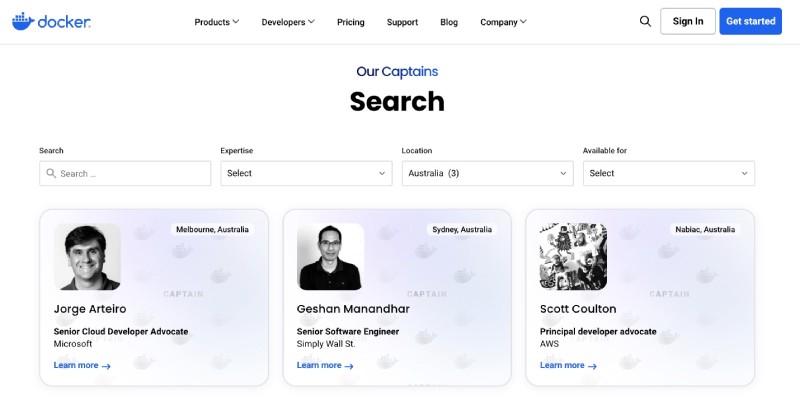Open the Support page
Screen dimensions: 800x414
(x=402, y=22)
